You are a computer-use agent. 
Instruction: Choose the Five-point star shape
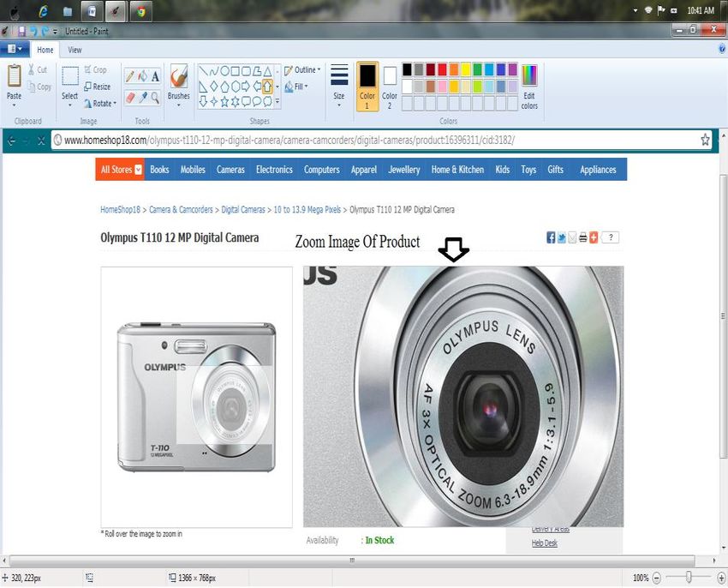(x=224, y=101)
